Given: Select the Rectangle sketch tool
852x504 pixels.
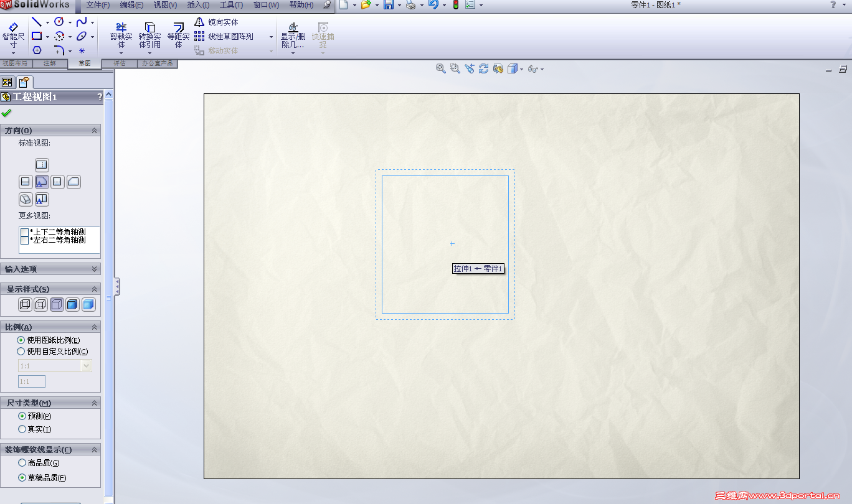Looking at the screenshot, I should (37, 37).
